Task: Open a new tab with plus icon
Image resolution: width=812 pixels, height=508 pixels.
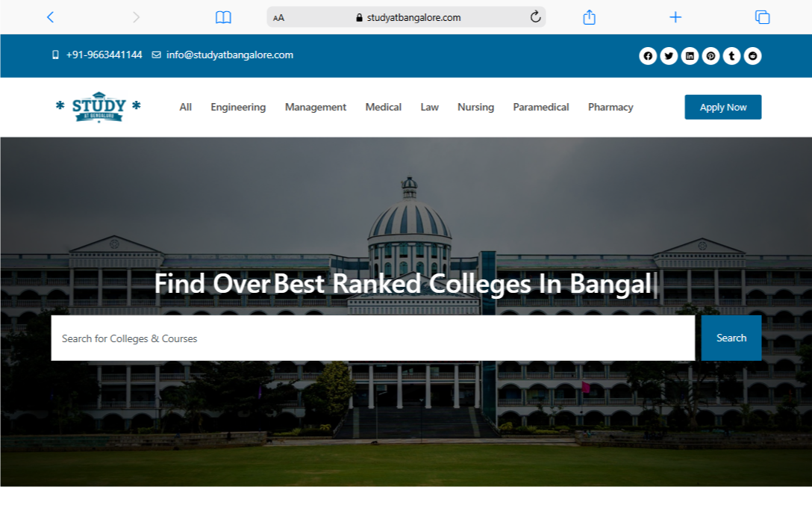Action: tap(675, 17)
